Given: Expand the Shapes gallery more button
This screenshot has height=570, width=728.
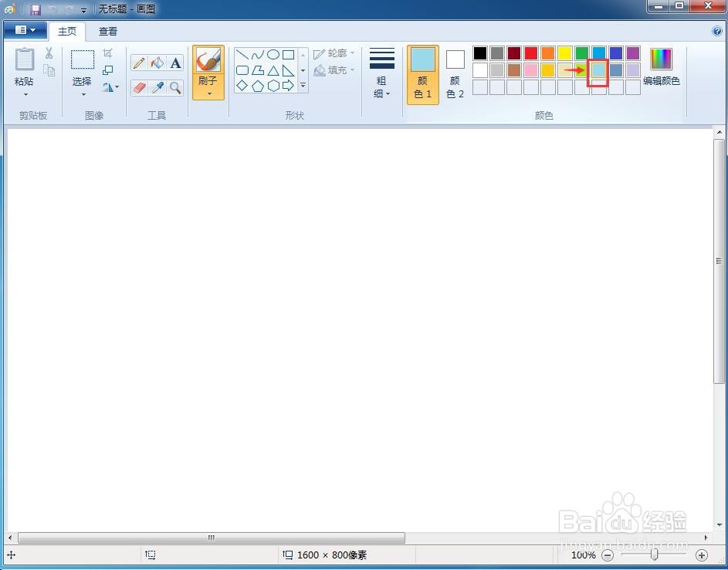Looking at the screenshot, I should click(x=303, y=86).
